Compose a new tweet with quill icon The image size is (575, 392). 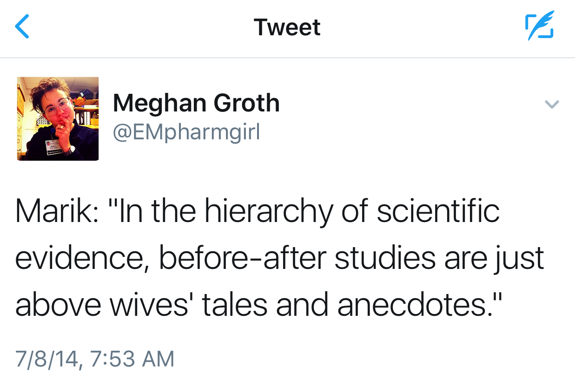coord(539,27)
